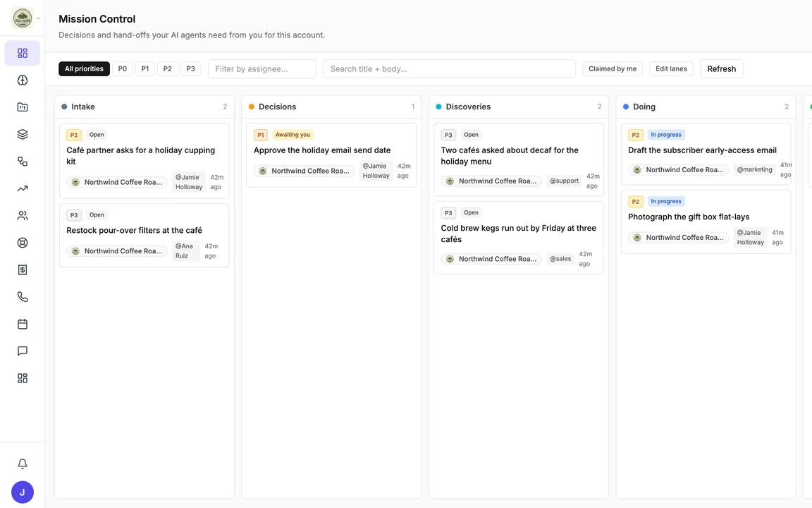Open the lifebuoy support icon in sidebar
The width and height of the screenshot is (812, 508).
coord(23,243)
